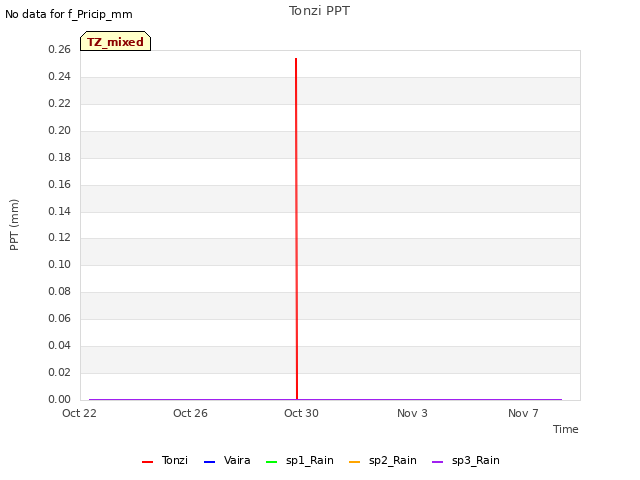Toggle the sp3_Rain series in the legend

tap(466, 460)
